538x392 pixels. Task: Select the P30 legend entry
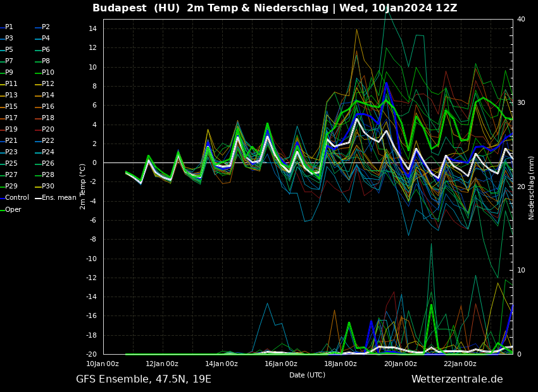pyautogui.click(x=47, y=187)
